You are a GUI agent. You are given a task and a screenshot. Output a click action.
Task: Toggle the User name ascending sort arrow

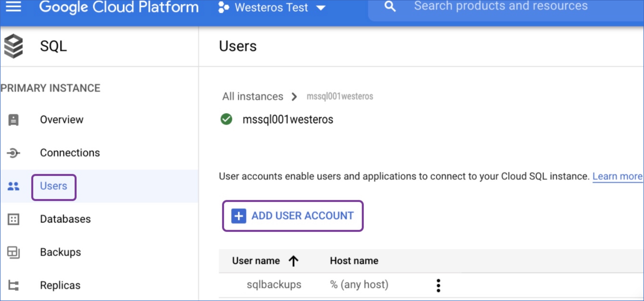coord(294,261)
